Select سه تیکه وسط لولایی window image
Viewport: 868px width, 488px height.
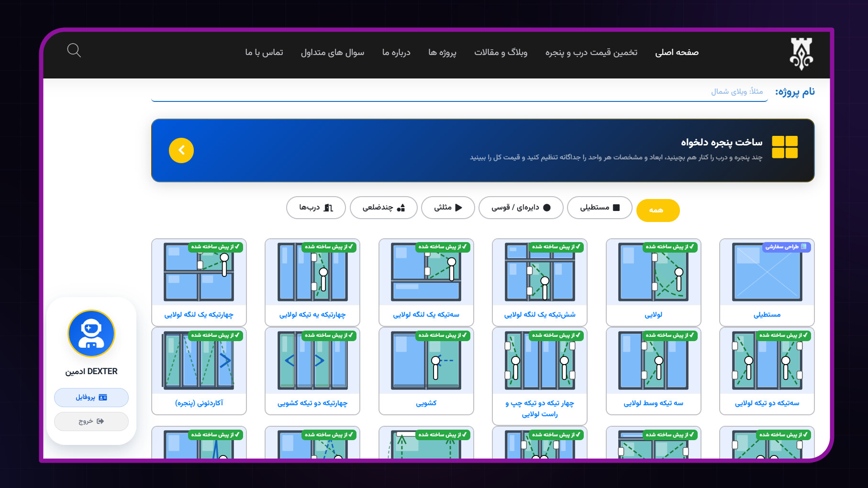[653, 361]
